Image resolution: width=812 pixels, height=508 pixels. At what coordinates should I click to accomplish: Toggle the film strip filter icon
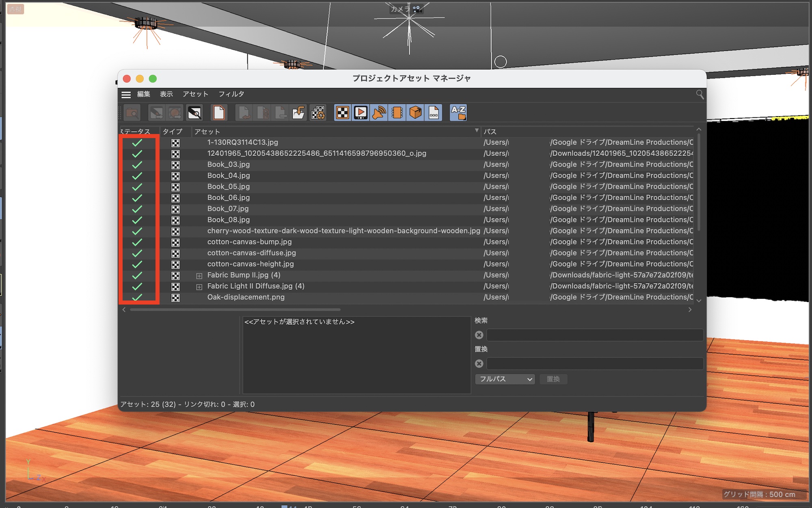click(x=397, y=112)
